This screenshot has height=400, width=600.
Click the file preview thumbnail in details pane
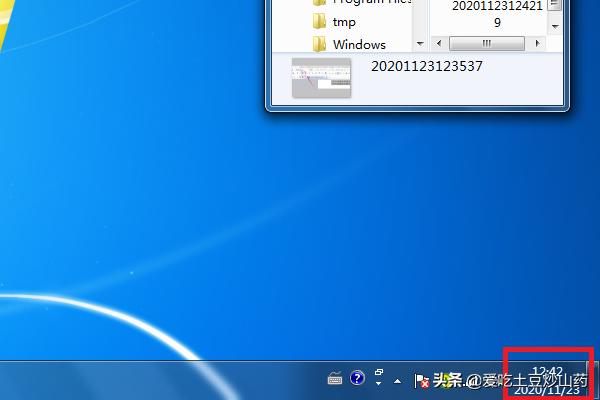pyautogui.click(x=321, y=77)
